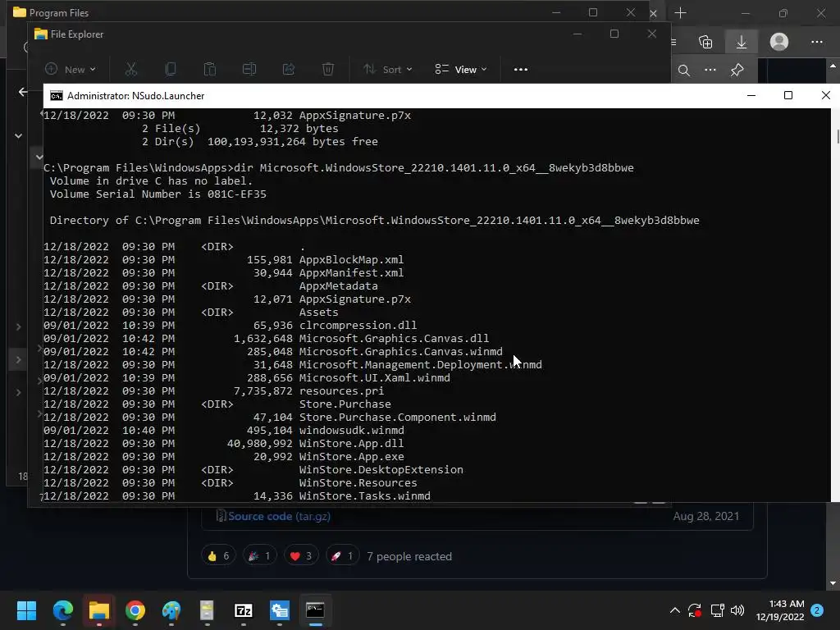Click the search magnifier icon in Edge
The width and height of the screenshot is (840, 630).
683,71
